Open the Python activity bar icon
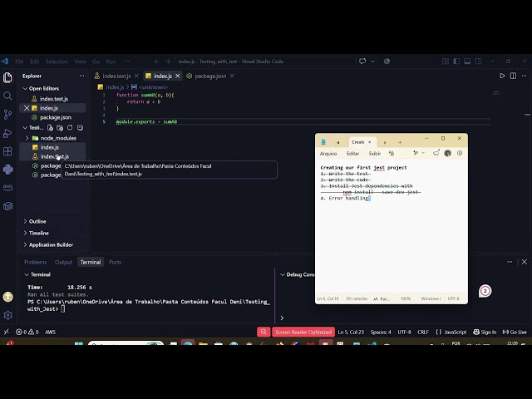 click(7, 170)
